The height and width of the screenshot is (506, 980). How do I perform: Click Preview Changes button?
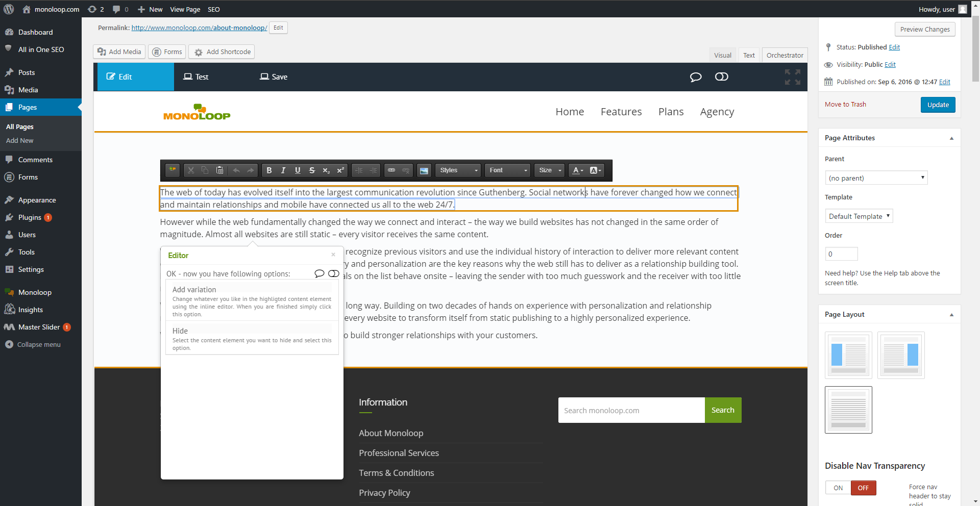pyautogui.click(x=925, y=29)
